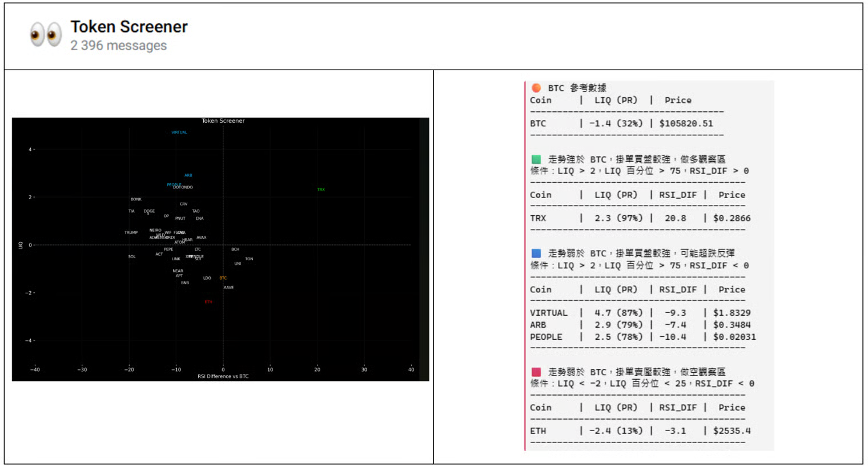
Task: Click the green TRX label on chart
Action: click(321, 190)
